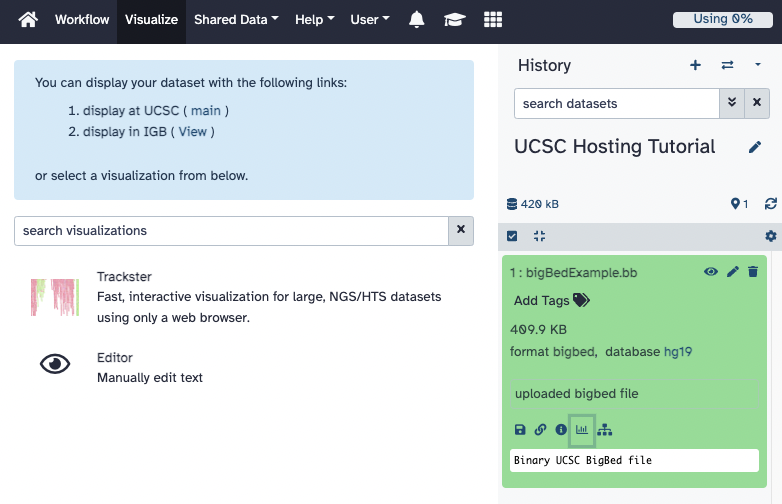Viewport: 782px width, 504px height.
Task: Download dataset using the save icon
Action: click(x=520, y=430)
